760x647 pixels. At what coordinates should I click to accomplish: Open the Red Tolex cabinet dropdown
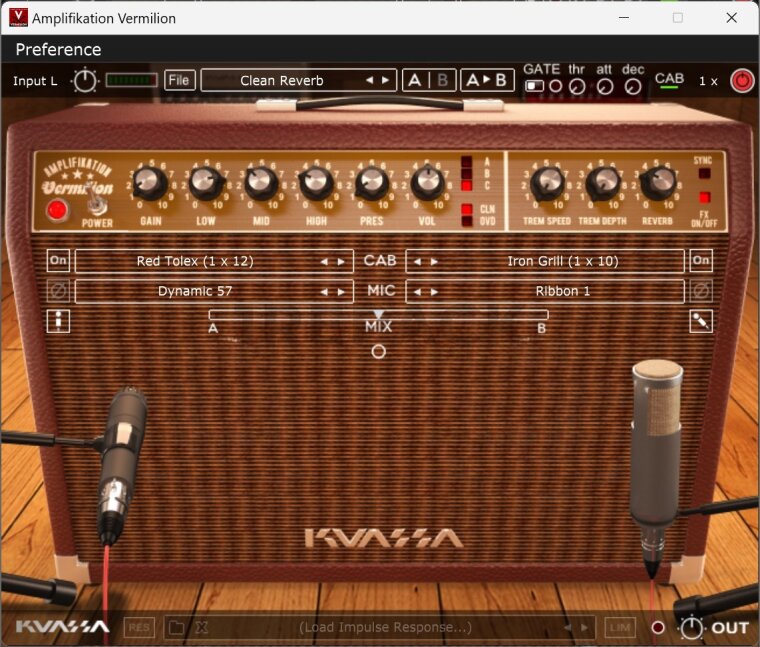[x=195, y=261]
